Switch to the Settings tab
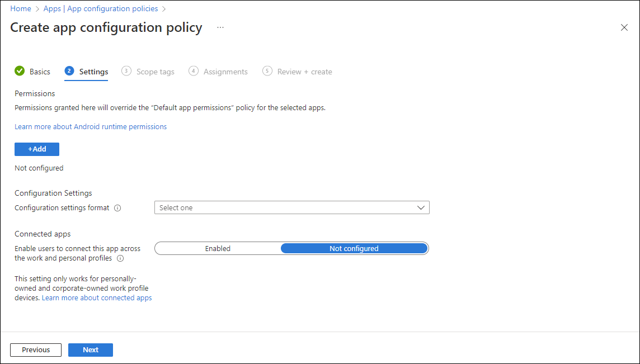Viewport: 640px width, 364px height. (x=93, y=72)
